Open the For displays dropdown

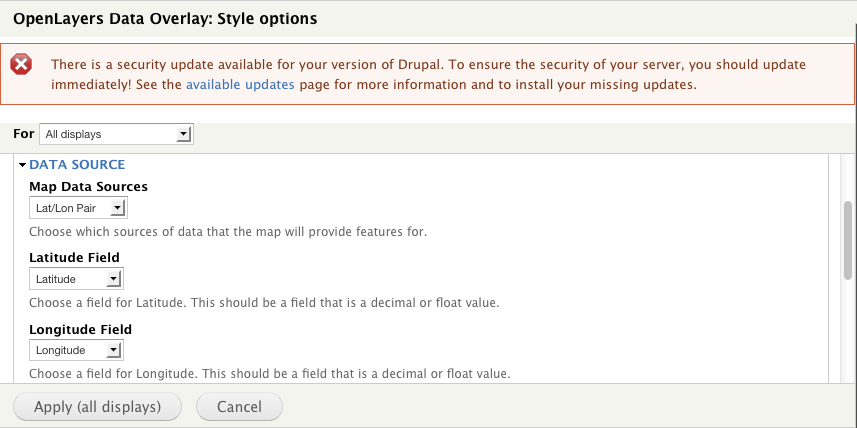point(115,134)
